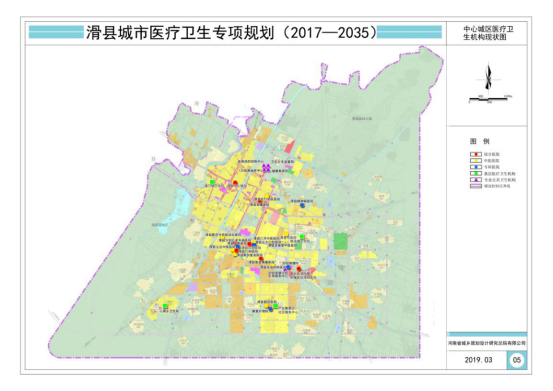This screenshot has height=391, width=553.
Task: Click the purple triangle public health legend symbol
Action: click(475, 179)
